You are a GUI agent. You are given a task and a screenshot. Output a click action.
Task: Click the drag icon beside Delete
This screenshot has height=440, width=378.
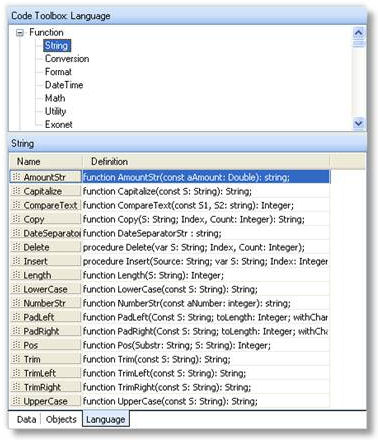click(x=16, y=247)
